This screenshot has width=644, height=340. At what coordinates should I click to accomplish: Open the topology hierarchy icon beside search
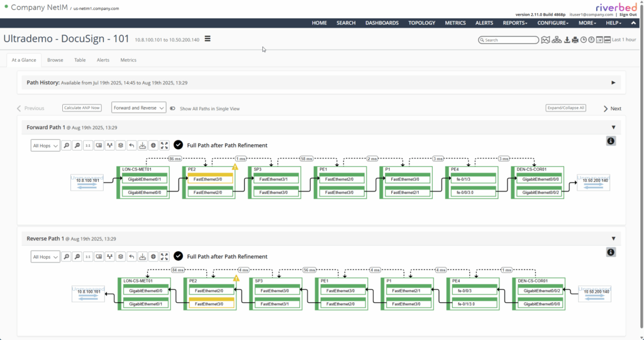click(x=557, y=40)
